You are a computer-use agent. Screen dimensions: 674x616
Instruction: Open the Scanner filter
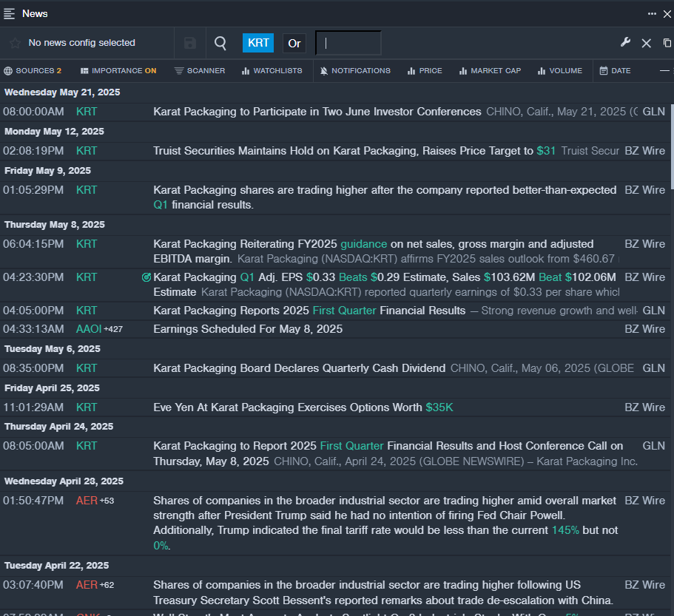[x=200, y=71]
